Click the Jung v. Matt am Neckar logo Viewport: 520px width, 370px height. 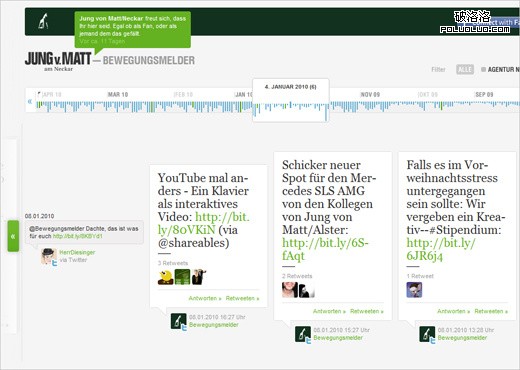[58, 61]
